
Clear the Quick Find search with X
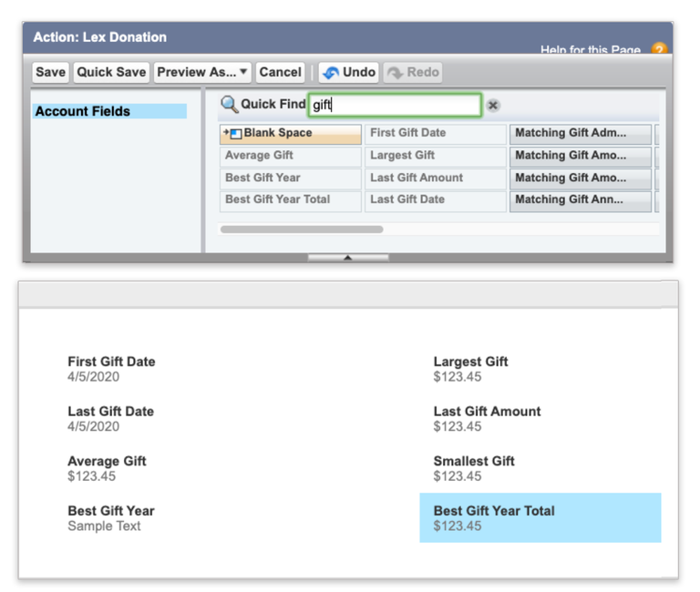tap(493, 106)
